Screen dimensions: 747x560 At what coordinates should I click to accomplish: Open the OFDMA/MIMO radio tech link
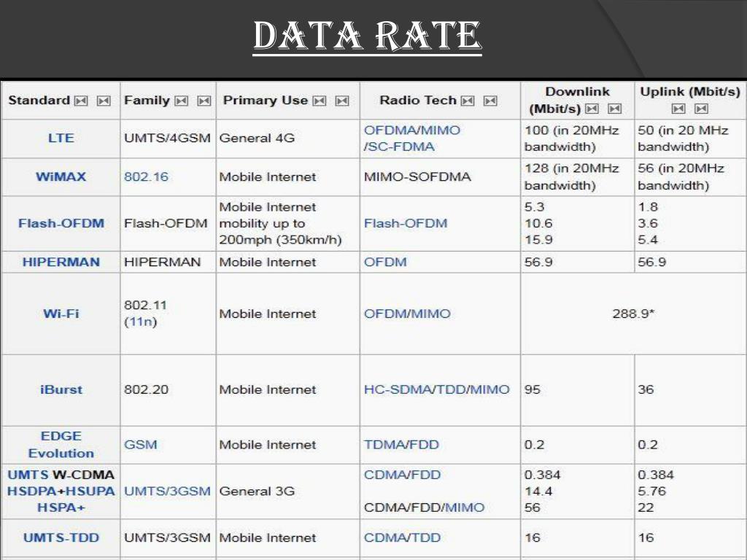(412, 131)
